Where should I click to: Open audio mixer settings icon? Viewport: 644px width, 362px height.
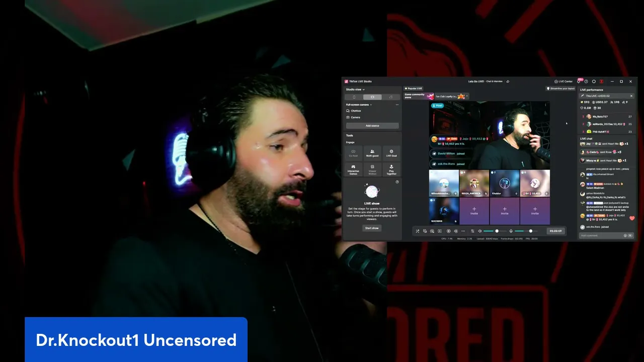tap(472, 231)
